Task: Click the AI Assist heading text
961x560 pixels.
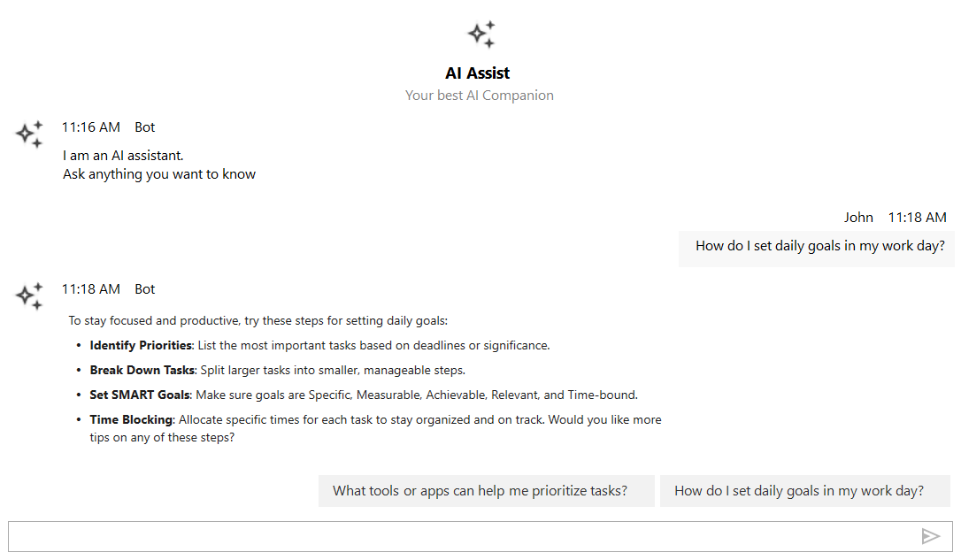Action: [x=477, y=73]
